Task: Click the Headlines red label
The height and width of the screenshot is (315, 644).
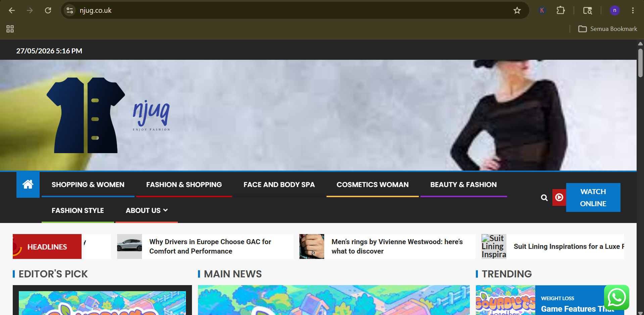Action: point(47,246)
